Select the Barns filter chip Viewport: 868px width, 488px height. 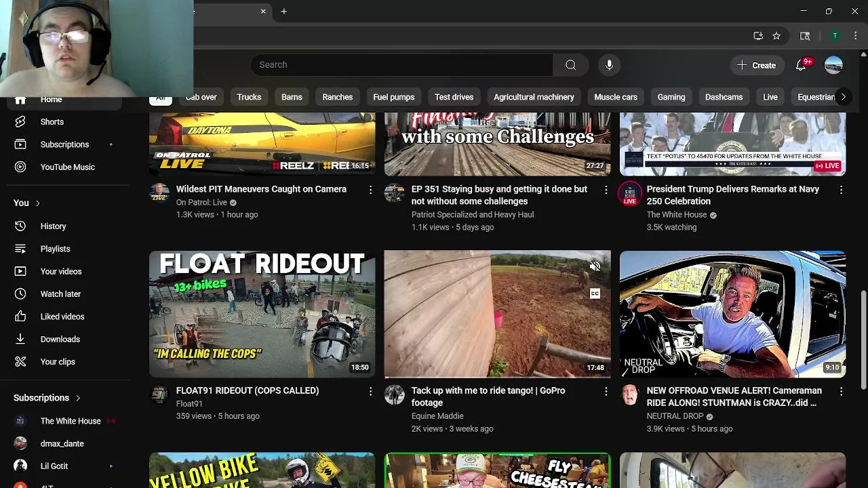coord(292,97)
